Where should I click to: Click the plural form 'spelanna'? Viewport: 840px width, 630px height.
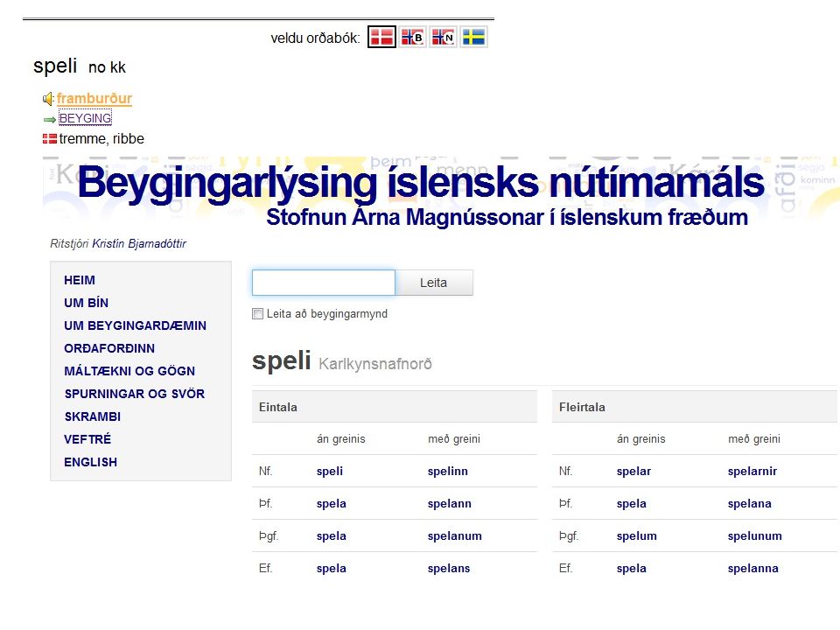click(752, 569)
